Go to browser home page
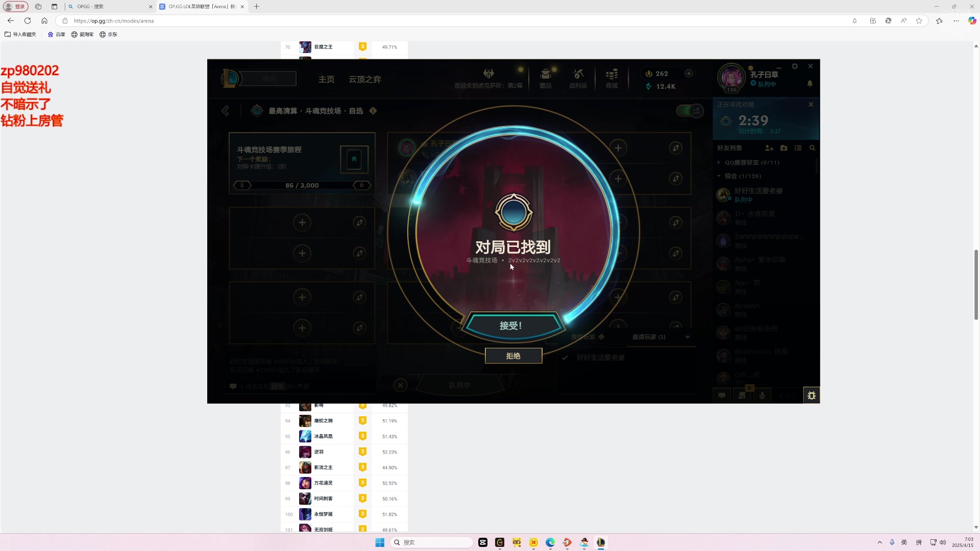Image resolution: width=980 pixels, height=551 pixels. point(44,21)
